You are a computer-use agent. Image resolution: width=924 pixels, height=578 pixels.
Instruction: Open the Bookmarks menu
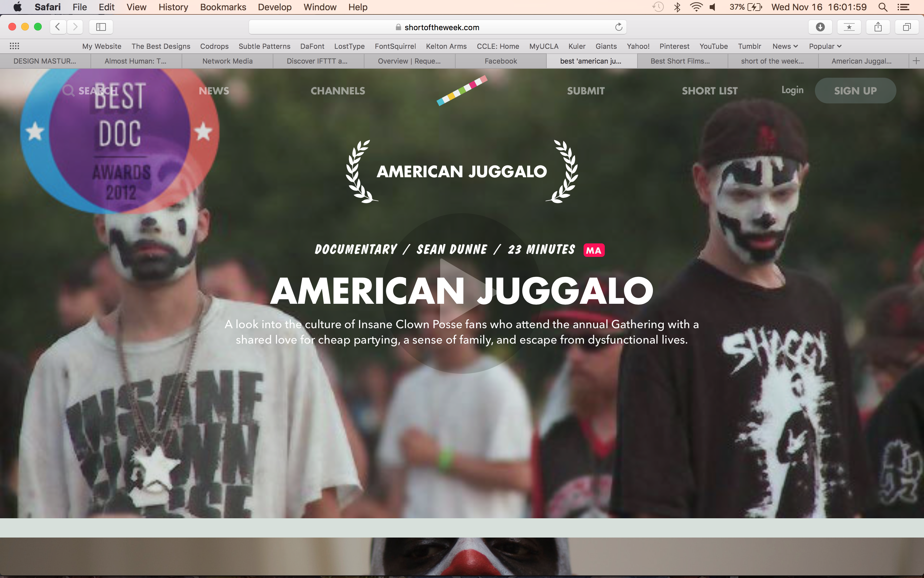223,7
